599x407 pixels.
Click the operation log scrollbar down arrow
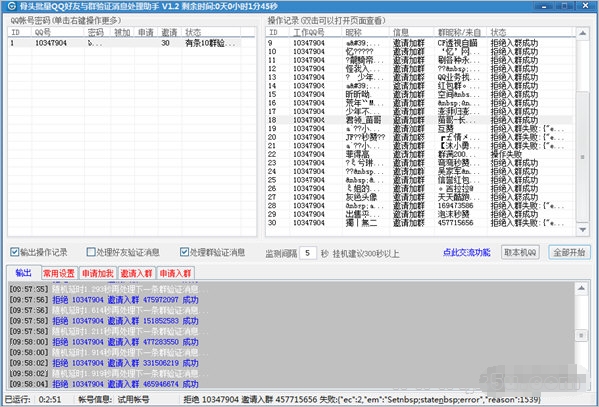pyautogui.click(x=582, y=229)
